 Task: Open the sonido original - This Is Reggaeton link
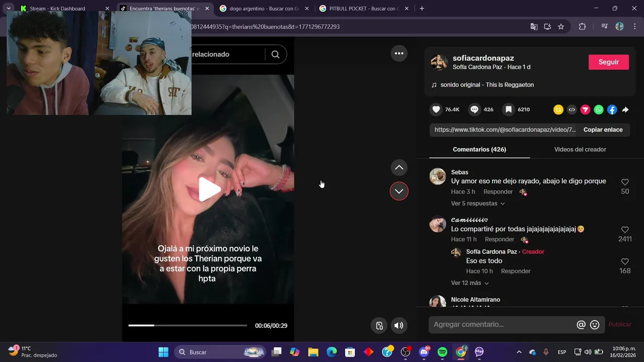487,85
